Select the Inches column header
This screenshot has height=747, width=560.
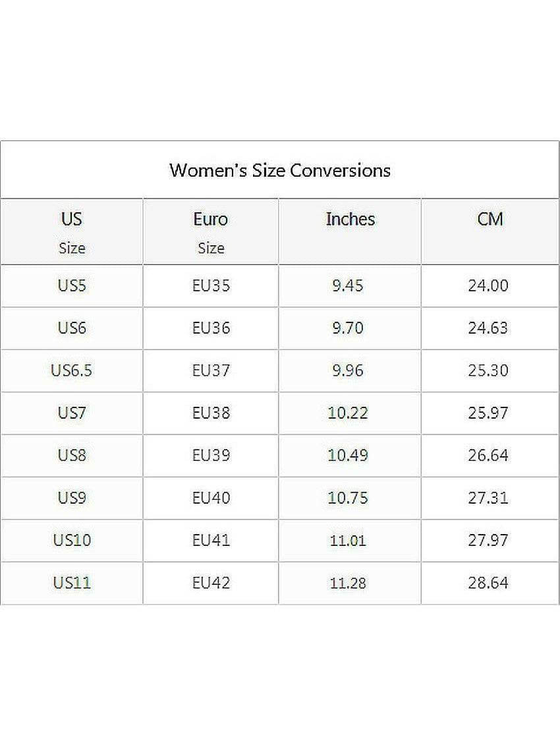350,220
